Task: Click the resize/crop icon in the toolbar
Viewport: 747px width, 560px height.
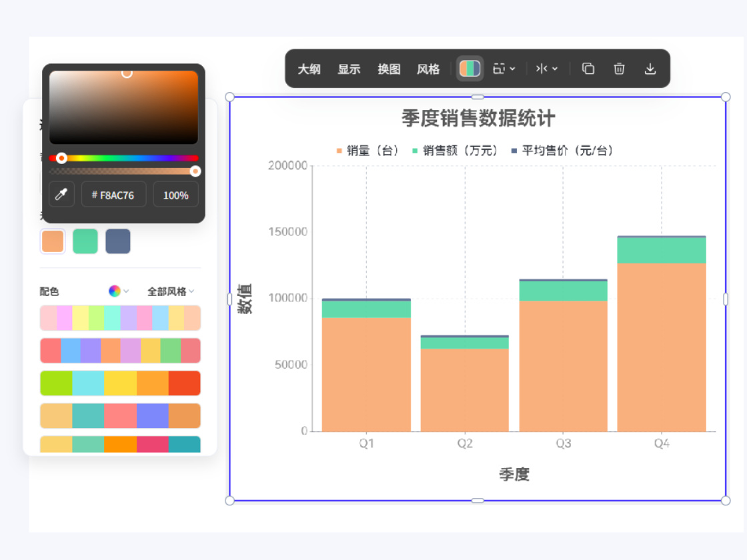Action: tap(498, 68)
